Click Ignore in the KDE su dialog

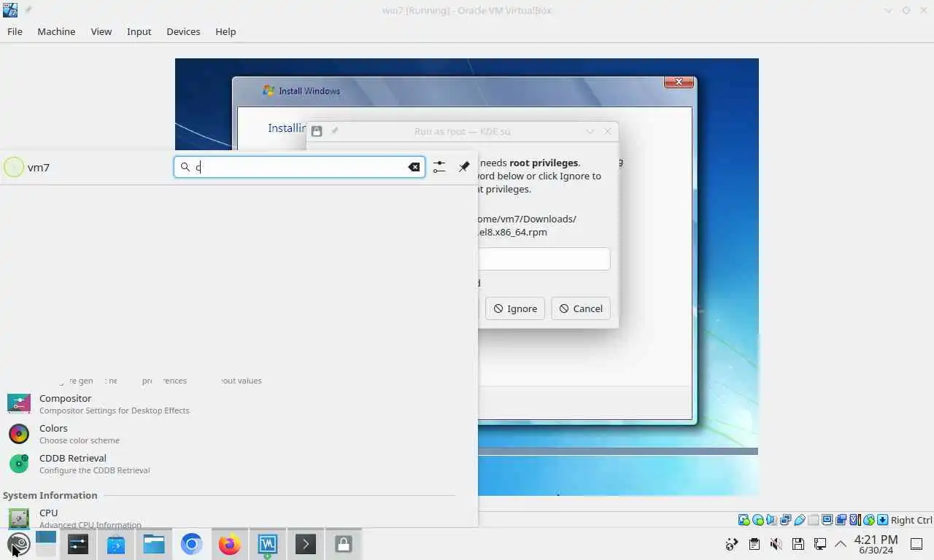pyautogui.click(x=515, y=308)
